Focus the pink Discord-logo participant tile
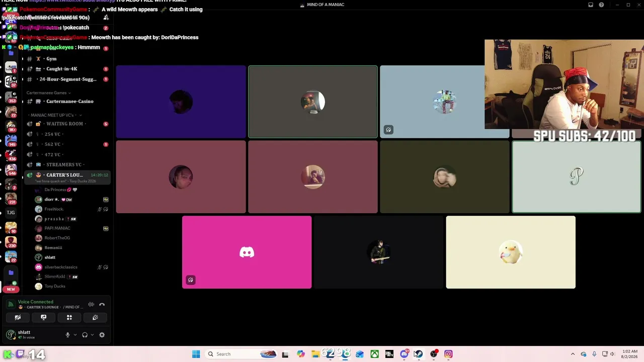The height and width of the screenshot is (362, 644). [x=247, y=252]
